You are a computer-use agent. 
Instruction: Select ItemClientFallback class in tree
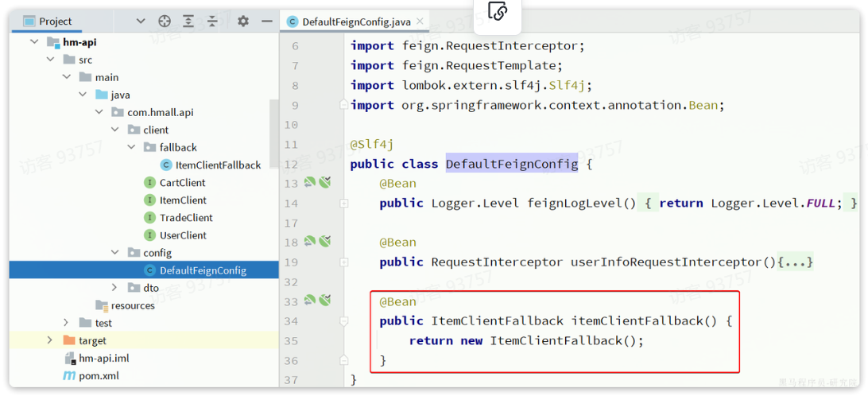click(218, 165)
